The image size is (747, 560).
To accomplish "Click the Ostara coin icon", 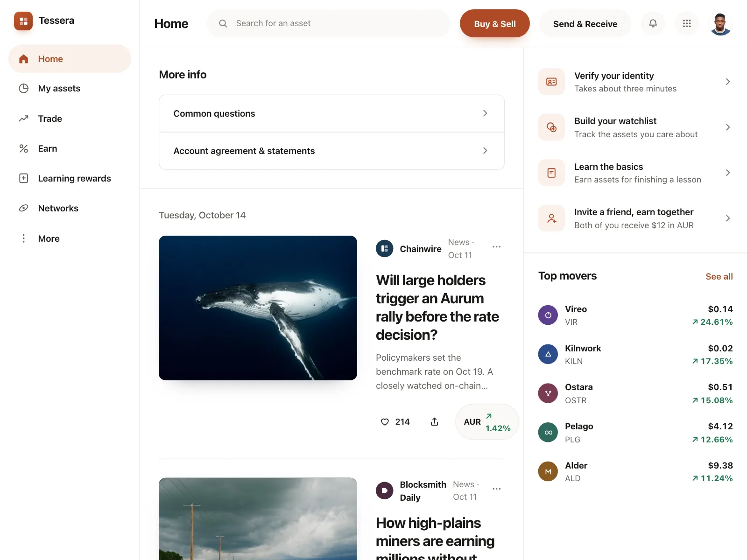I will (x=548, y=393).
